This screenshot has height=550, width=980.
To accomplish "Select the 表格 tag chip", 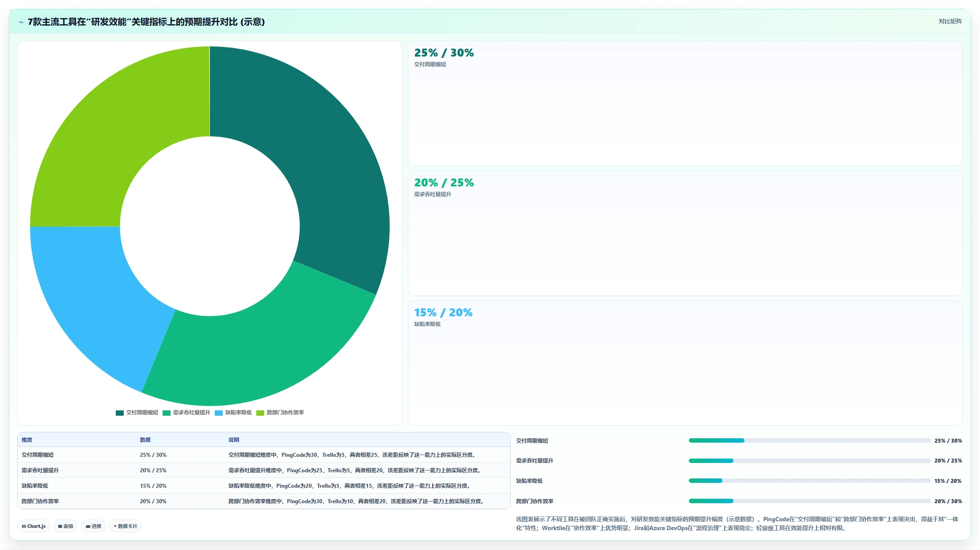I will point(65,526).
